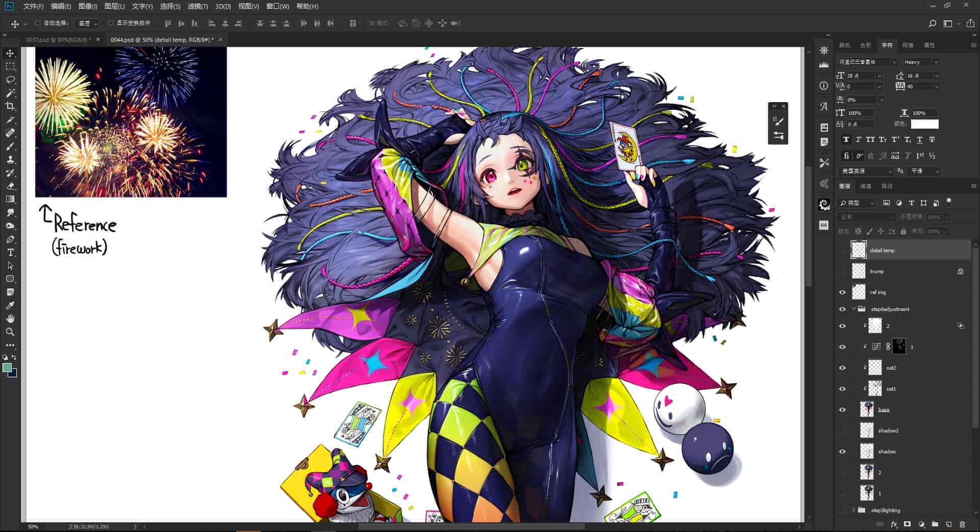
Task: Select the Lasso tool
Action: click(x=10, y=80)
